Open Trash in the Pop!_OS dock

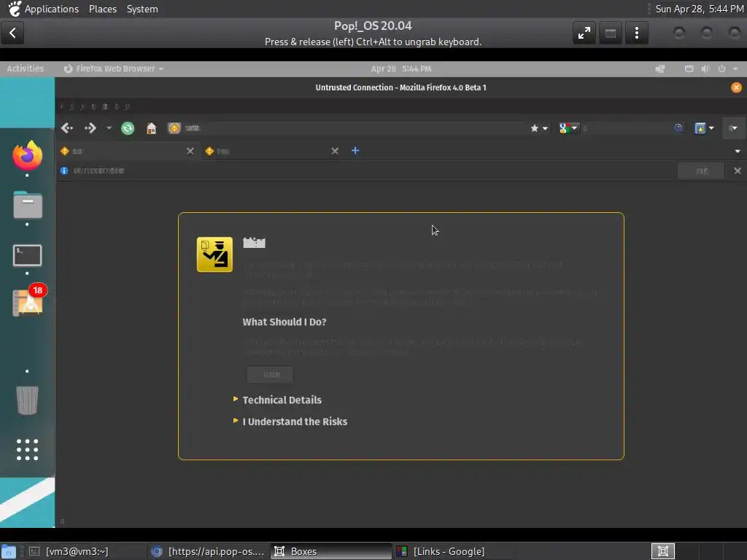tap(27, 400)
